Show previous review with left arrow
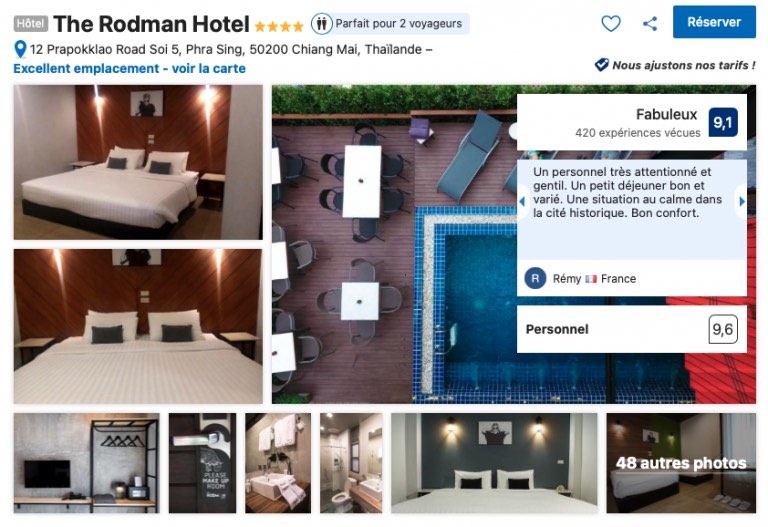This screenshot has width=768, height=527. coord(522,201)
